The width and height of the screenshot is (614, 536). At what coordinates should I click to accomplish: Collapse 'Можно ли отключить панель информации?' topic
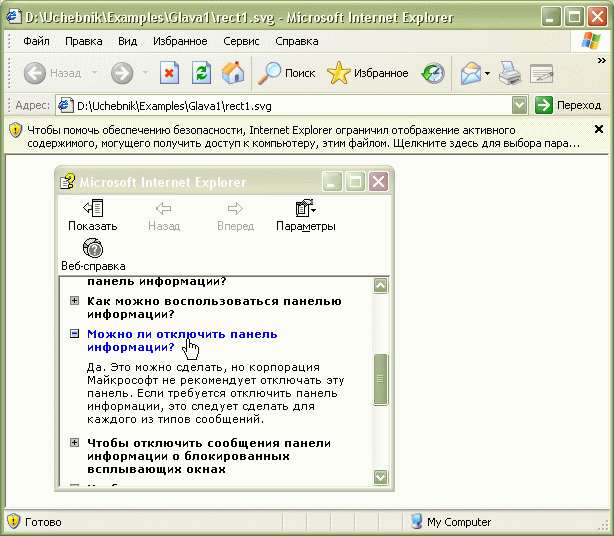pos(74,334)
